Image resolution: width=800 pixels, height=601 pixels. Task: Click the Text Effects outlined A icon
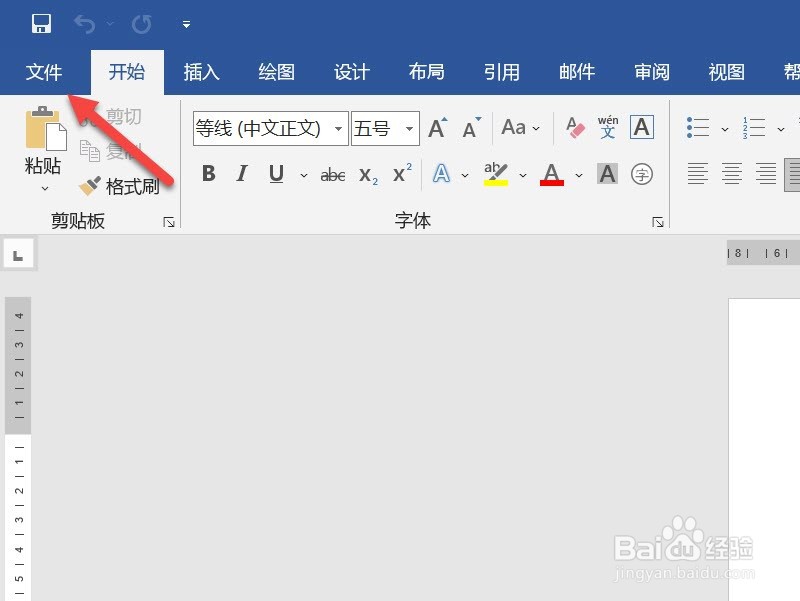(x=441, y=174)
